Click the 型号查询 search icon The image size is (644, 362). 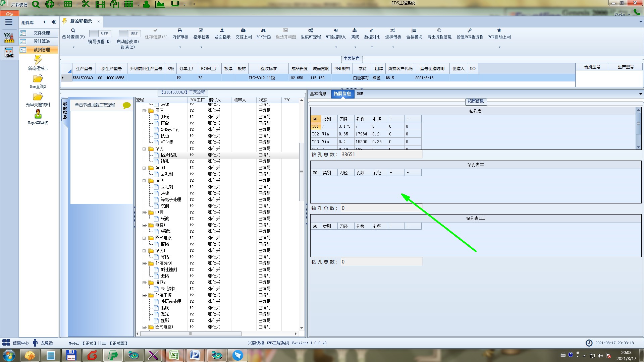[73, 31]
